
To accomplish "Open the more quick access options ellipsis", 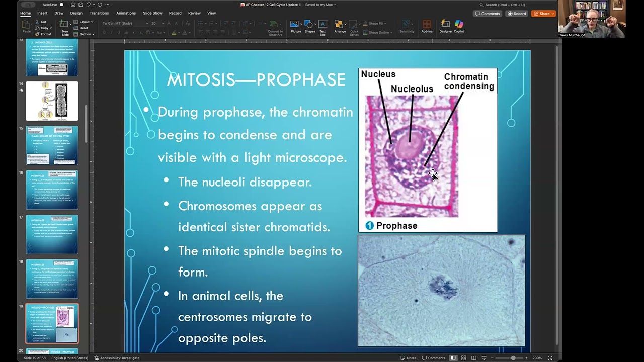I will 107,5.
